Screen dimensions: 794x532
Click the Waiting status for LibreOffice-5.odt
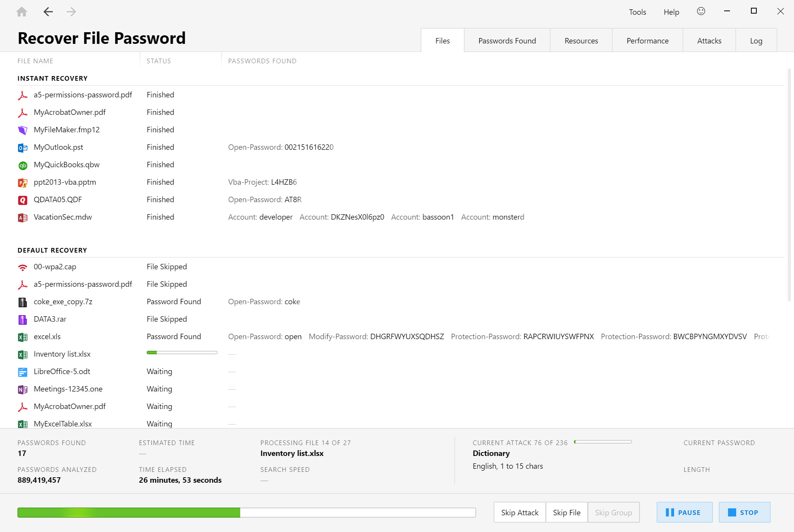click(159, 371)
